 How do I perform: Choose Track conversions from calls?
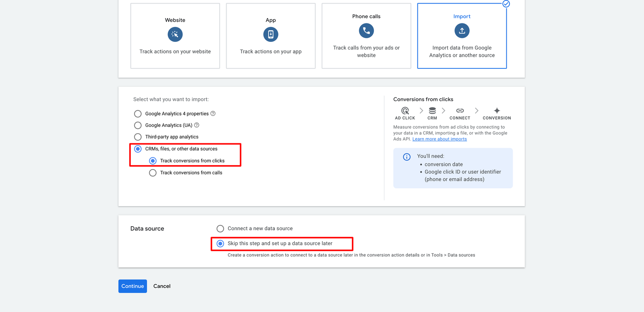[153, 173]
